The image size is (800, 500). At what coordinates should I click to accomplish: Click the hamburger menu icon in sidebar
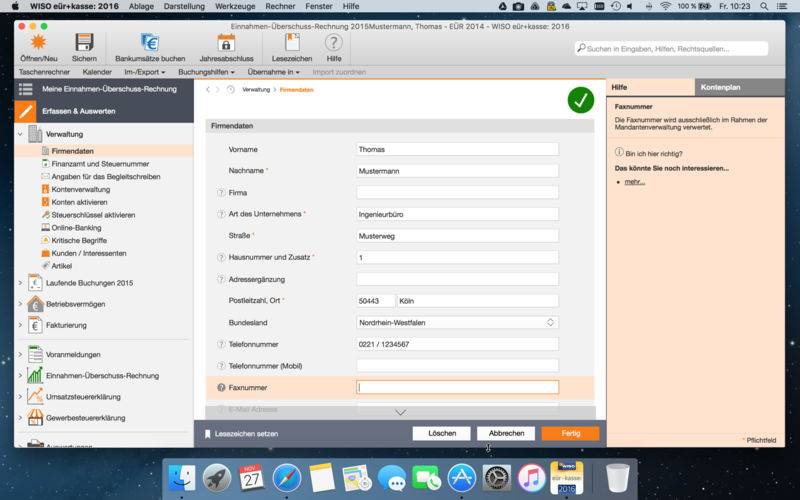(x=26, y=89)
